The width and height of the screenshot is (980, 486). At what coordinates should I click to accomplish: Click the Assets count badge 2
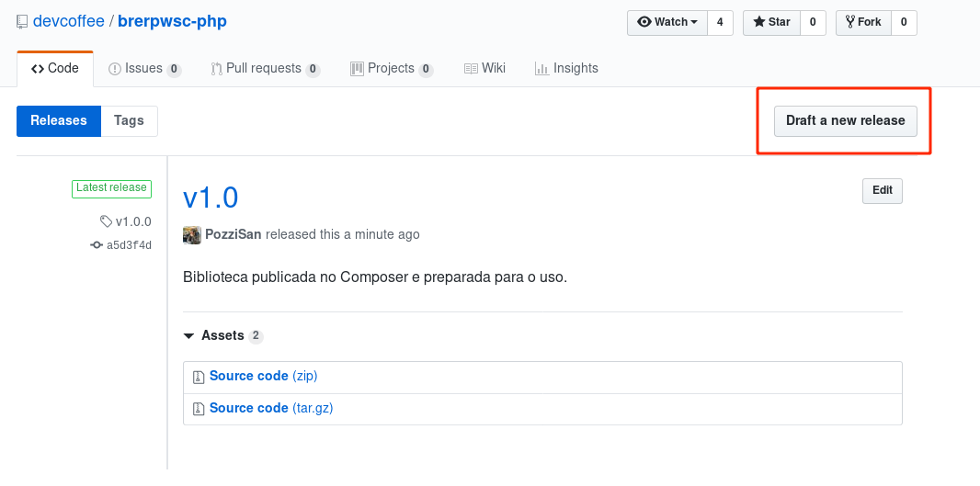(256, 336)
